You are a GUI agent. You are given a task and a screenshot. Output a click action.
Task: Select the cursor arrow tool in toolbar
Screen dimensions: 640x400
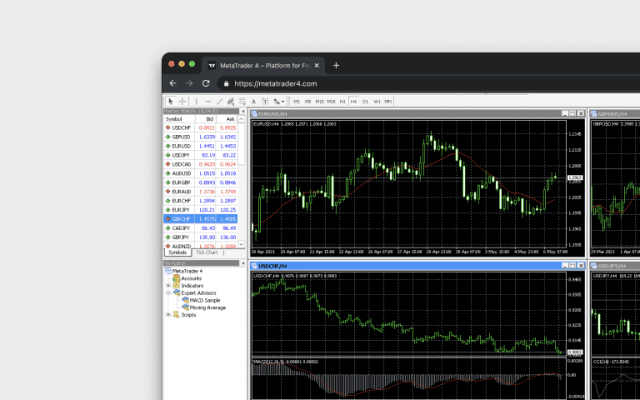(x=171, y=101)
